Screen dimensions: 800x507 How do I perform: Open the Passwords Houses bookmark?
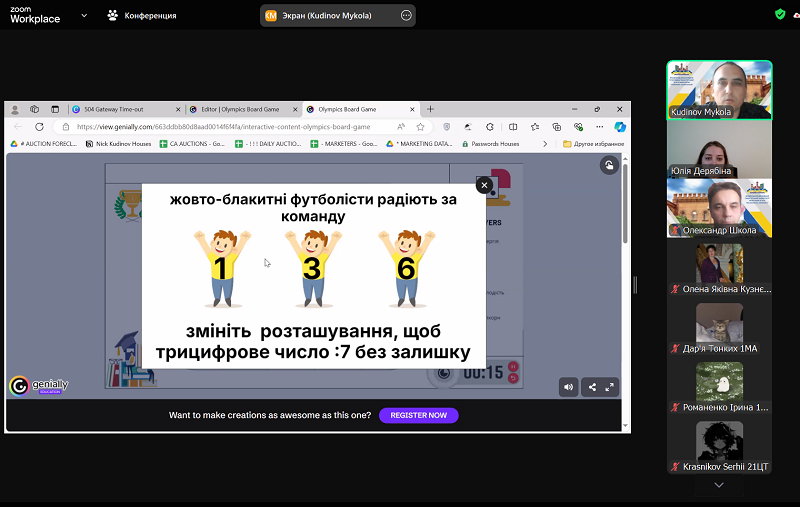(490, 144)
